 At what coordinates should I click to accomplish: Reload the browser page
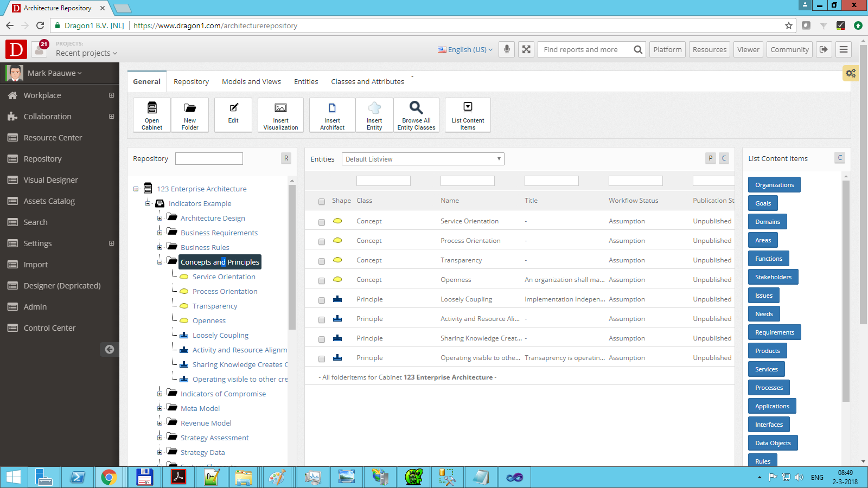[40, 25]
